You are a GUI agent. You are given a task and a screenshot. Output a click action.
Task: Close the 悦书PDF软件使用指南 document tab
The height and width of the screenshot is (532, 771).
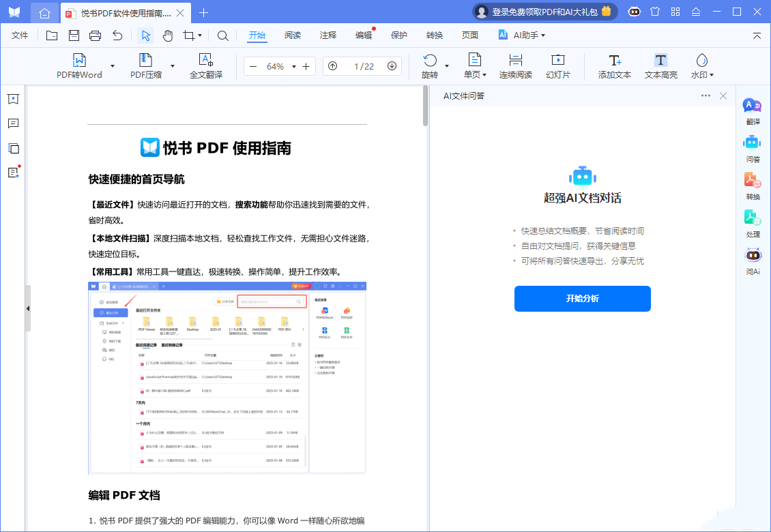point(180,13)
